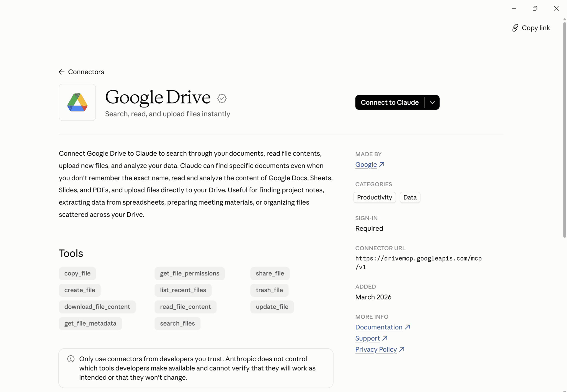Click the get_file_permissions tool chip
The width and height of the screenshot is (567, 392).
[190, 274]
